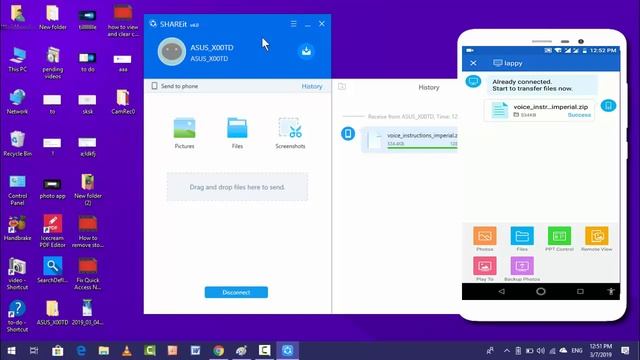640x360 pixels.
Task: Open File Explorer from the taskbar
Action: coord(104,350)
